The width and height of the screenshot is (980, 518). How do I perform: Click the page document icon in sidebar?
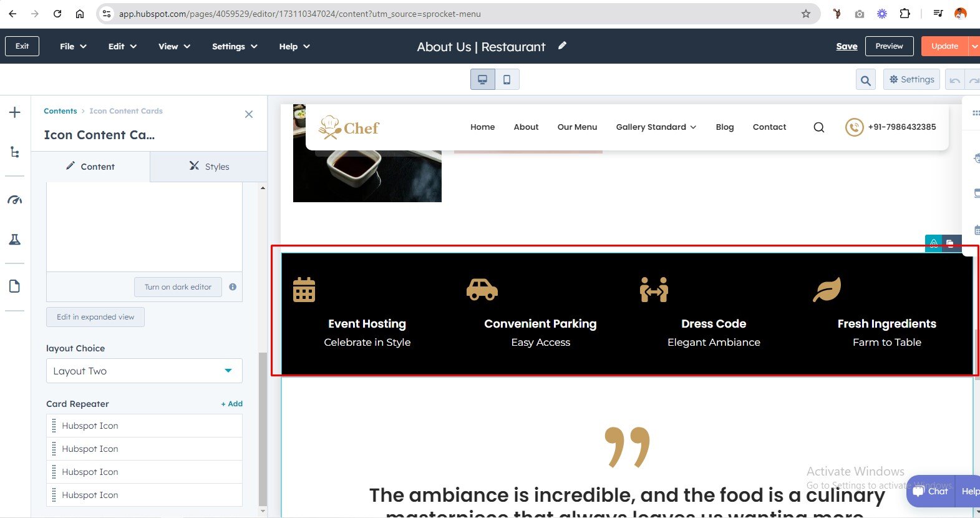click(x=15, y=286)
